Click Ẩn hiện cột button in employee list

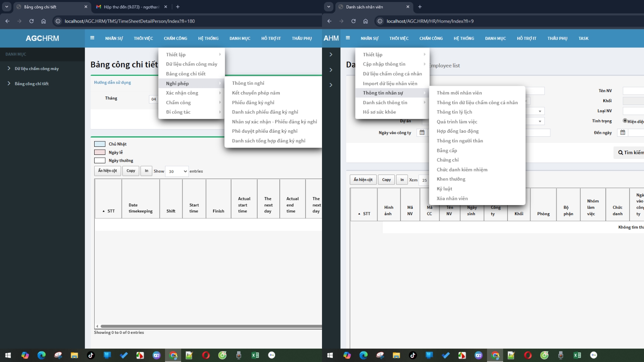click(363, 180)
